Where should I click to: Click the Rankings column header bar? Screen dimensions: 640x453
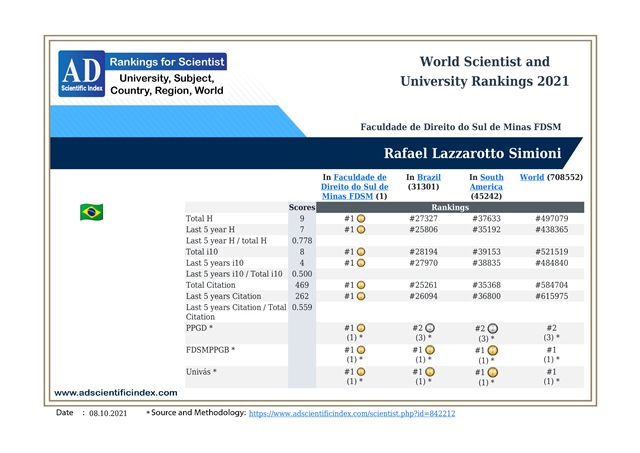pyautogui.click(x=450, y=207)
